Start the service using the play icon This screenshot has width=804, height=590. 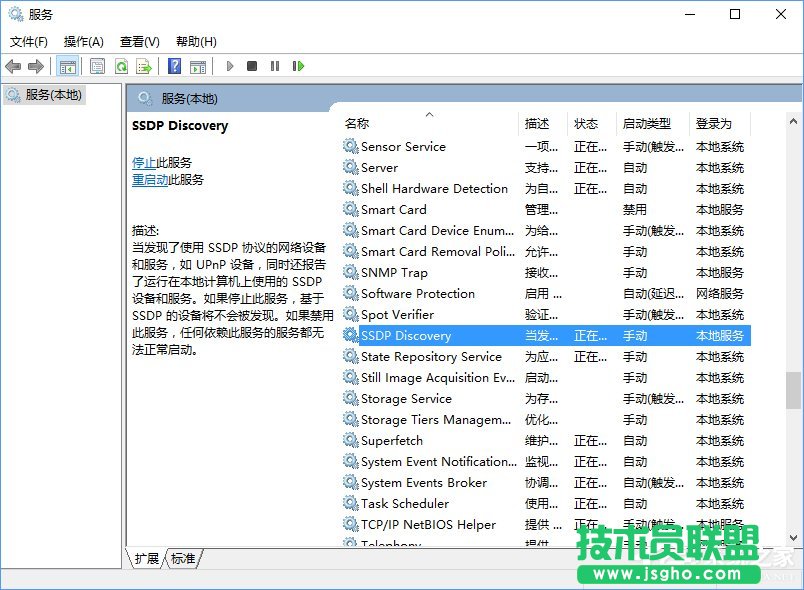229,66
